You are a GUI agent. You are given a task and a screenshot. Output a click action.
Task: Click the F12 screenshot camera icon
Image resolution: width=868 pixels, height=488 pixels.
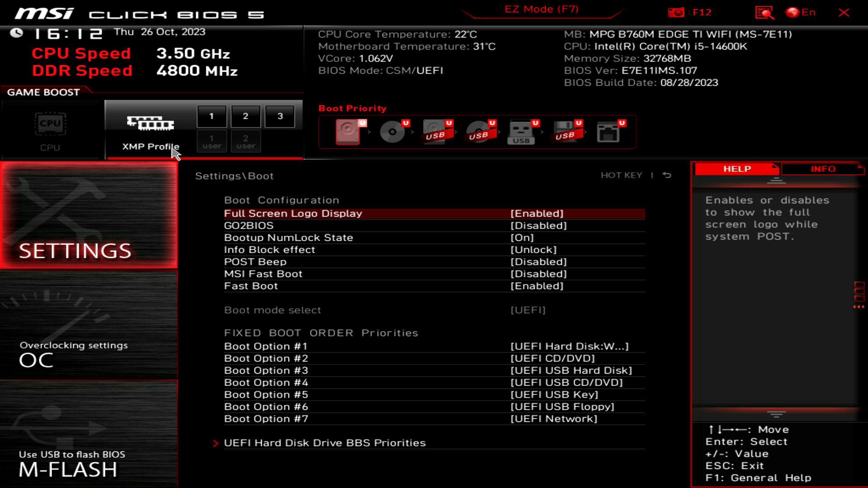pos(676,12)
